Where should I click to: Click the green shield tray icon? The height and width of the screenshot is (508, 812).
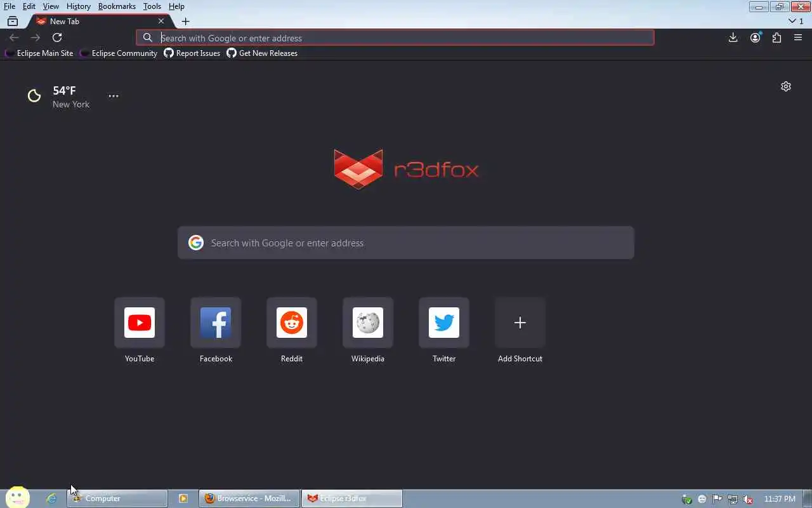pos(686,499)
